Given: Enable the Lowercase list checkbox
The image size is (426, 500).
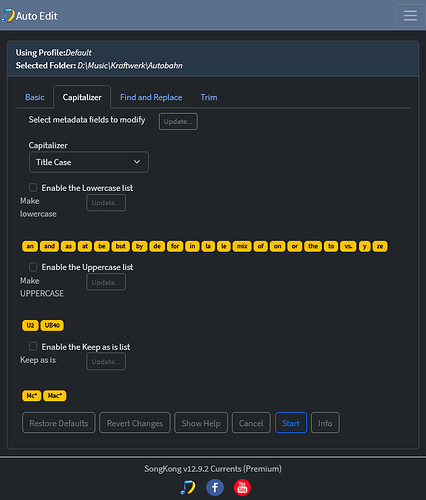Looking at the screenshot, I should tap(33, 187).
